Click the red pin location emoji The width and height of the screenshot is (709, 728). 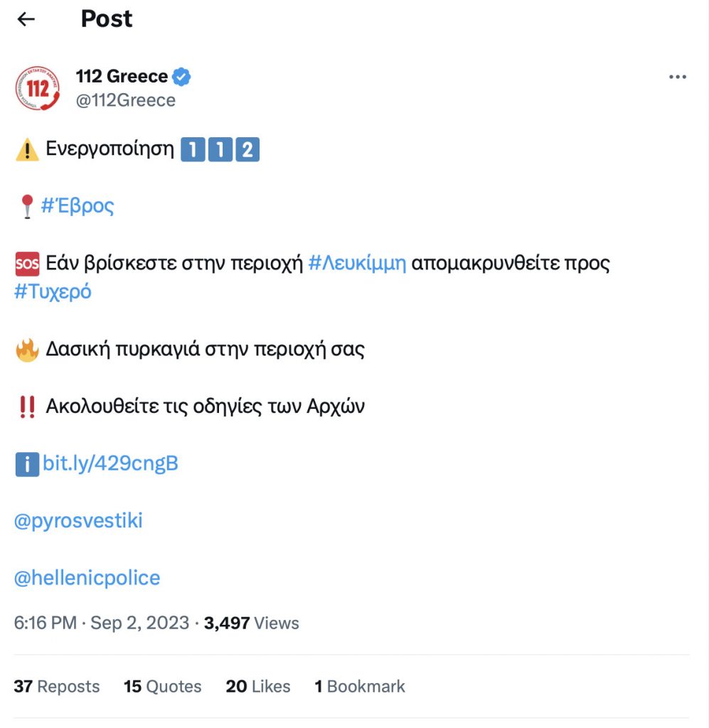tap(27, 207)
